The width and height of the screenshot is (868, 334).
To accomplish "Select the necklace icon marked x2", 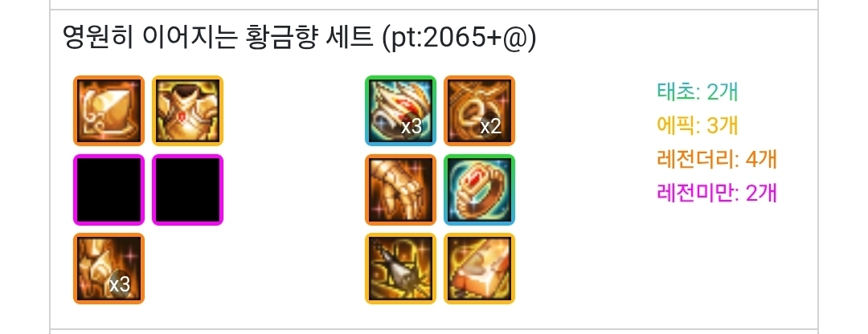I will coord(479,111).
